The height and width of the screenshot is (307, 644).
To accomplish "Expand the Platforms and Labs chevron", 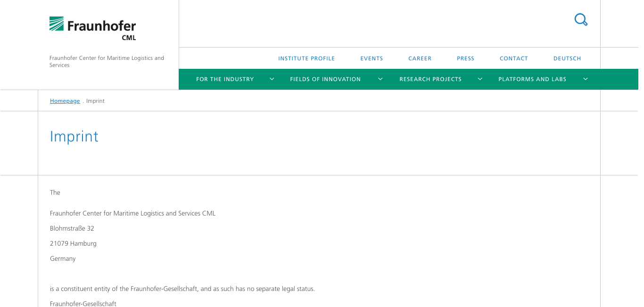I will pos(586,79).
